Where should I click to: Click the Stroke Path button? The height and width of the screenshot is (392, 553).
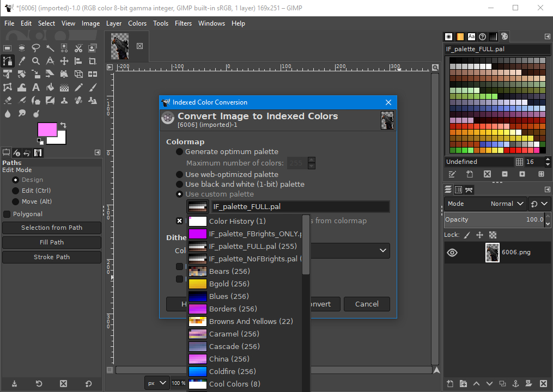click(x=52, y=258)
